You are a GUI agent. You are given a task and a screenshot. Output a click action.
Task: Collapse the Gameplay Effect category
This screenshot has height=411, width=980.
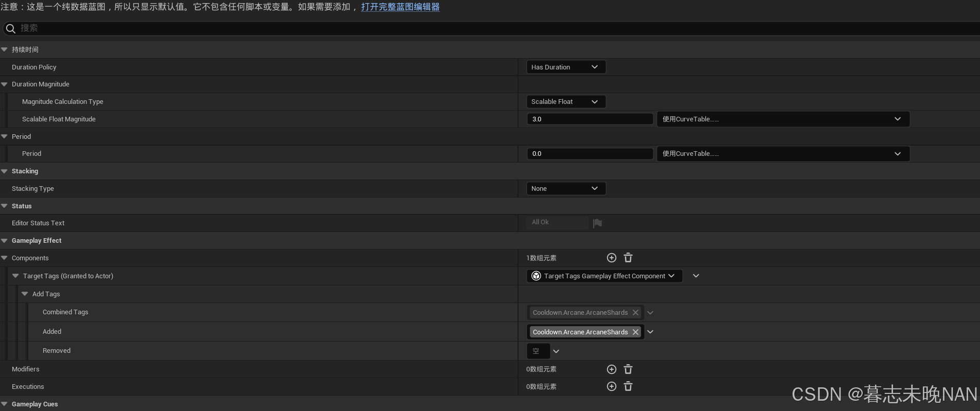pyautogui.click(x=4, y=241)
